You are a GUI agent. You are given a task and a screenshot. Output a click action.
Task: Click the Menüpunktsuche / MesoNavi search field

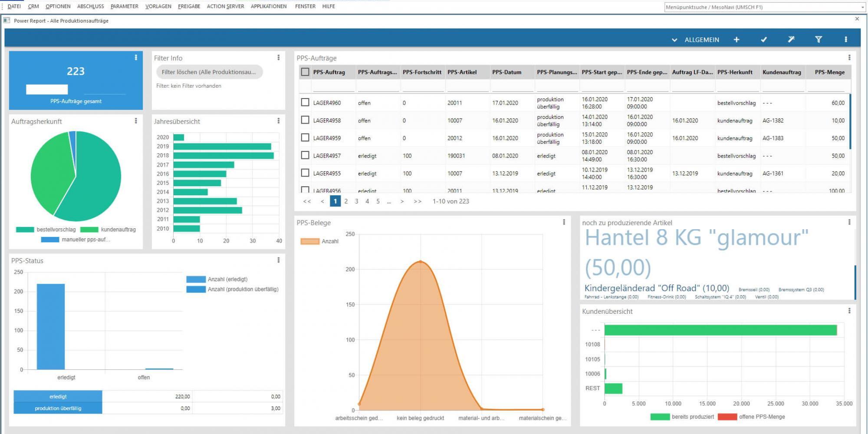point(762,7)
